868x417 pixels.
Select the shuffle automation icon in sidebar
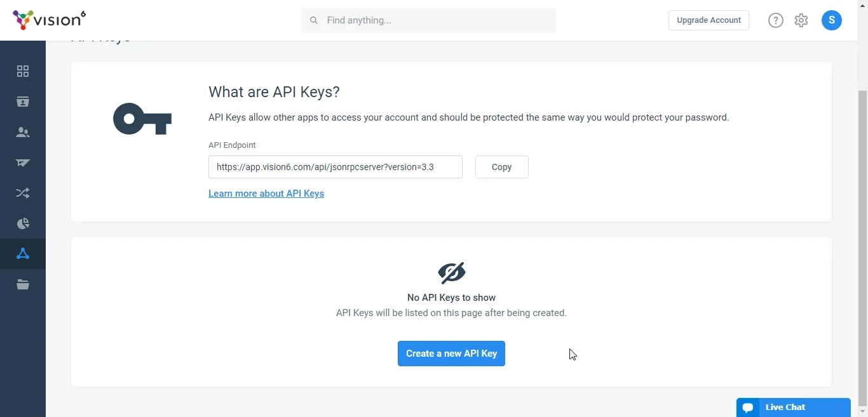pyautogui.click(x=23, y=193)
